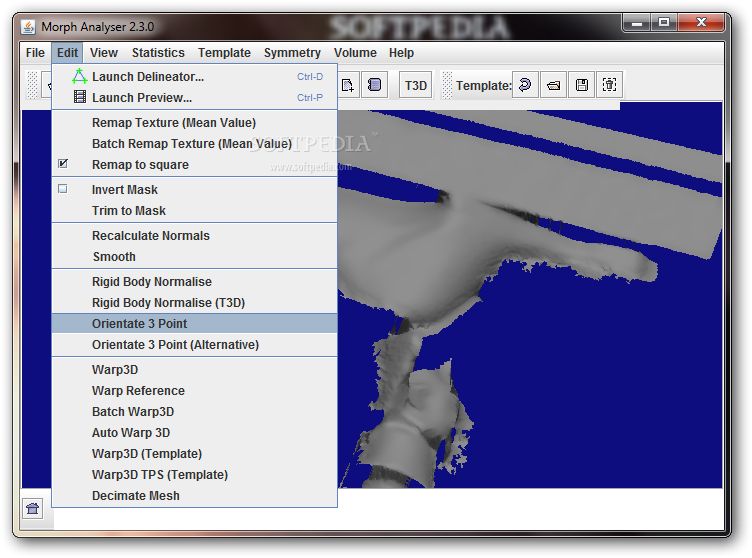Viewport: 752px width, 558px height.
Task: Click the Launch Delineator triangle icon
Action: (80, 76)
